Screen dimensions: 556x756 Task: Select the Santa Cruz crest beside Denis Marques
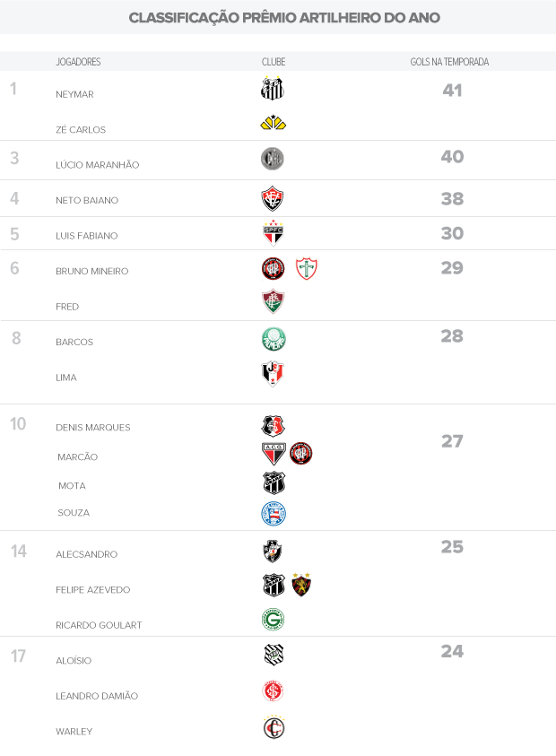coord(273,426)
